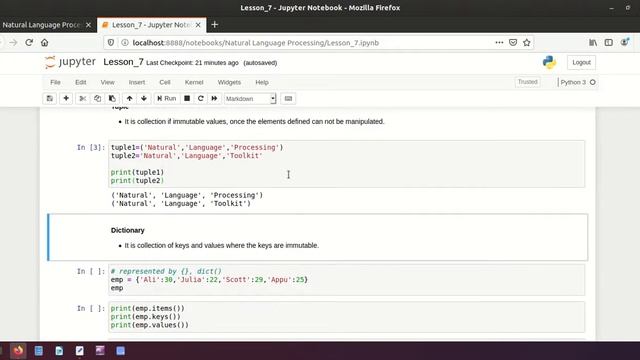Open the page actions three-dot menu
The height and width of the screenshot is (360, 640).
[499, 42]
